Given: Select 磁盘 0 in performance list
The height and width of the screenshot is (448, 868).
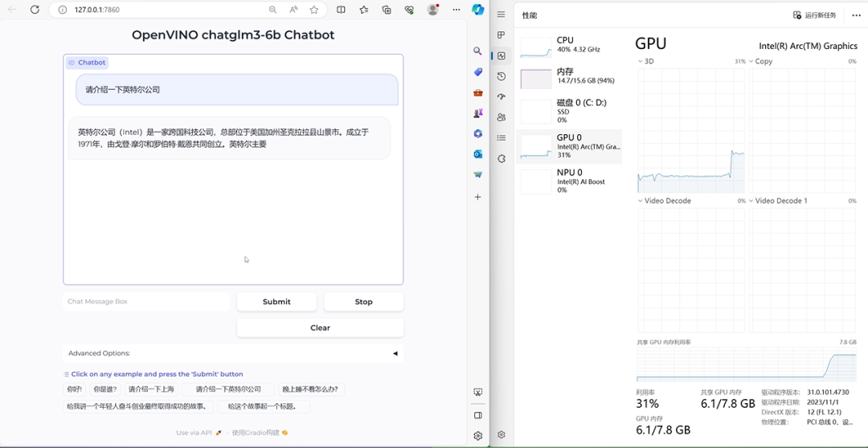Looking at the screenshot, I should point(569,111).
